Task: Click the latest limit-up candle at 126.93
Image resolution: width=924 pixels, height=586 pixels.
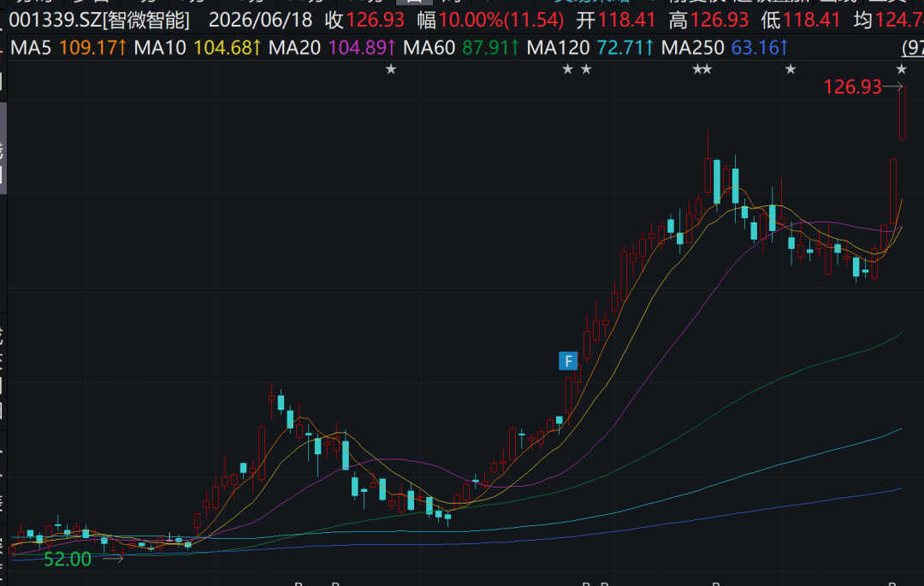Action: click(x=903, y=112)
